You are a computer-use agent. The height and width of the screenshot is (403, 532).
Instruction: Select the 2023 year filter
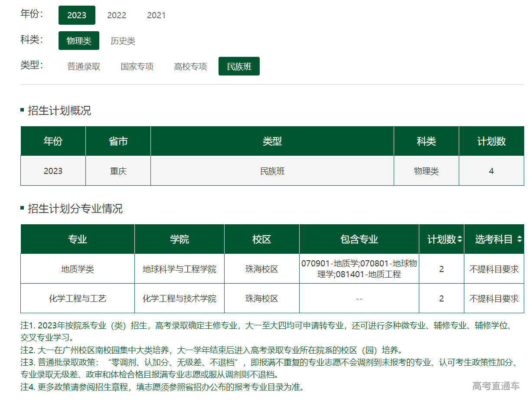(77, 15)
